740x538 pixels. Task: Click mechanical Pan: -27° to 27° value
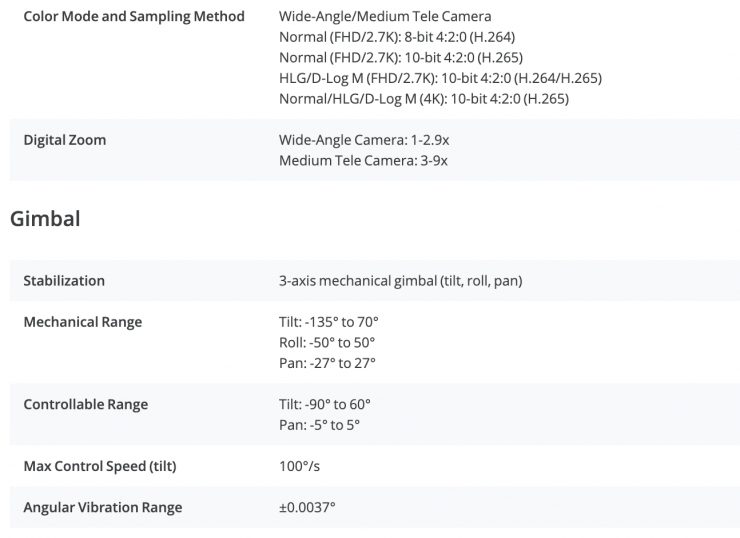point(327,363)
